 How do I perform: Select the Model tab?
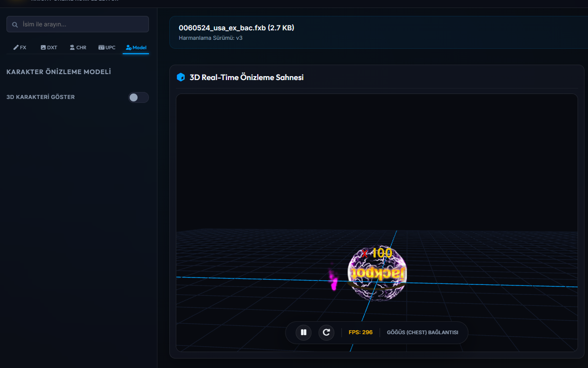click(136, 47)
